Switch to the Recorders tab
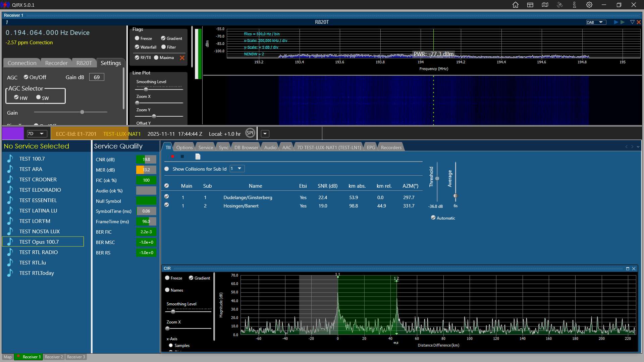Image resolution: width=644 pixels, height=362 pixels. click(391, 147)
